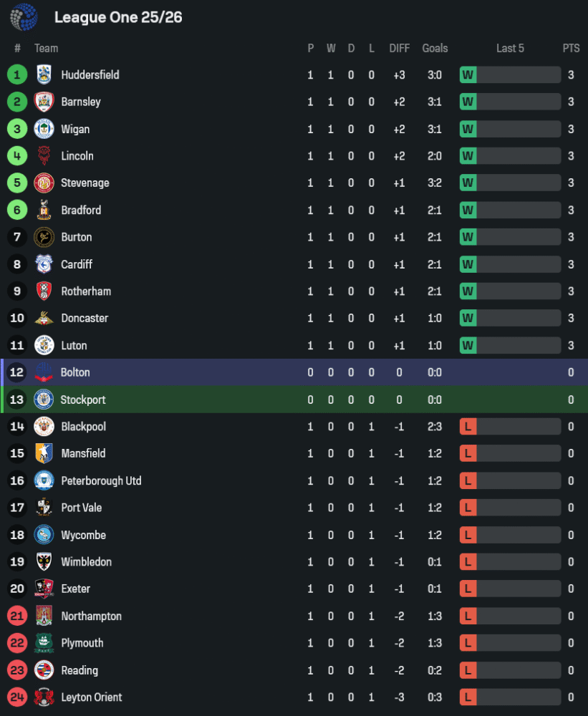The width and height of the screenshot is (588, 716).
Task: Click Stockport's club badge
Action: pyautogui.click(x=44, y=400)
